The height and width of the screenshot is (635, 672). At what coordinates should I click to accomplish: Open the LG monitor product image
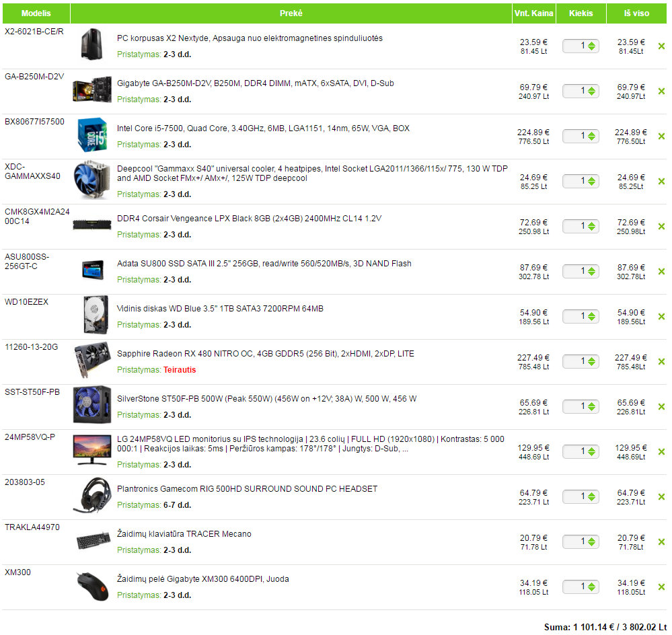point(92,450)
